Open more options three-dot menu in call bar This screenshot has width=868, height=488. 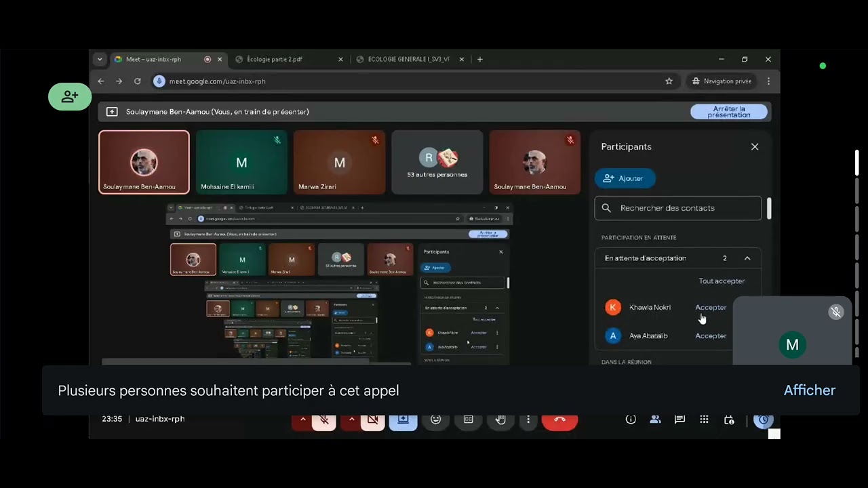tap(528, 420)
